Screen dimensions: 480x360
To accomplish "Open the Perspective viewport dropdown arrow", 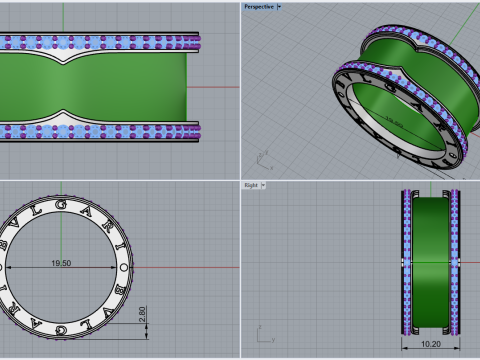I will click(279, 7).
